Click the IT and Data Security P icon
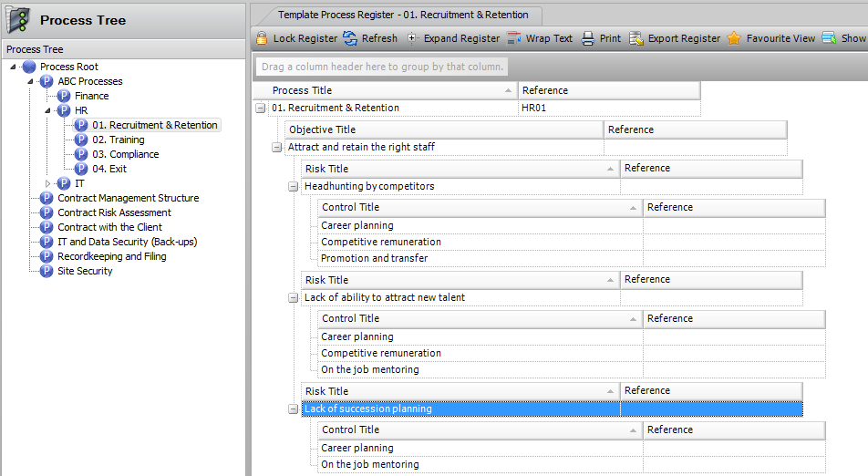868x476 pixels. point(46,242)
